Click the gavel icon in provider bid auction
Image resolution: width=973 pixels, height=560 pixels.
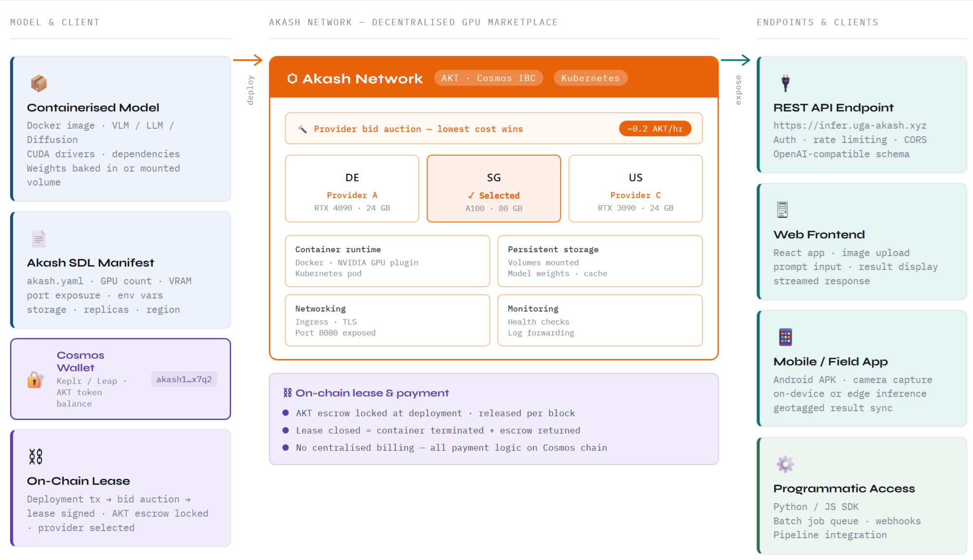click(302, 129)
